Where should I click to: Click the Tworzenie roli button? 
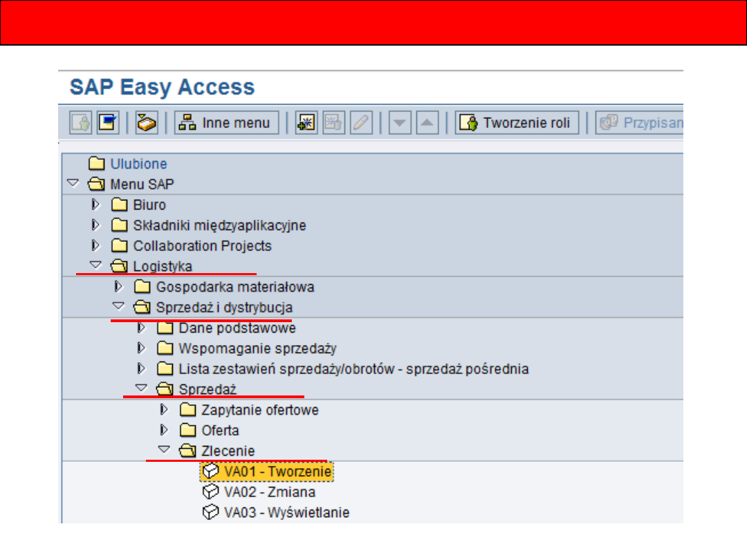[517, 123]
